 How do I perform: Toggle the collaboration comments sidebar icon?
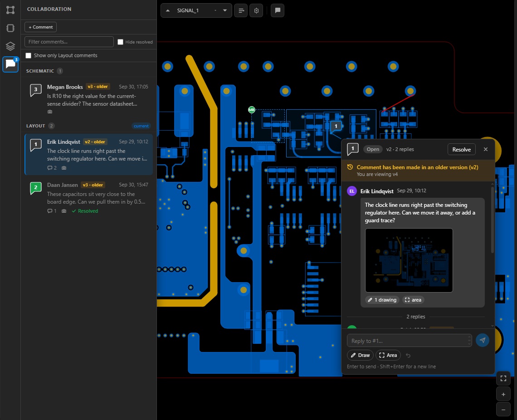[10, 64]
